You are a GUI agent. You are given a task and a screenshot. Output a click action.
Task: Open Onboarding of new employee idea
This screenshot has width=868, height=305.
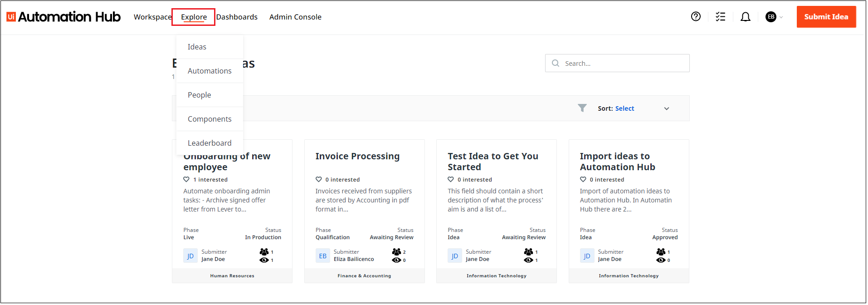pos(227,162)
